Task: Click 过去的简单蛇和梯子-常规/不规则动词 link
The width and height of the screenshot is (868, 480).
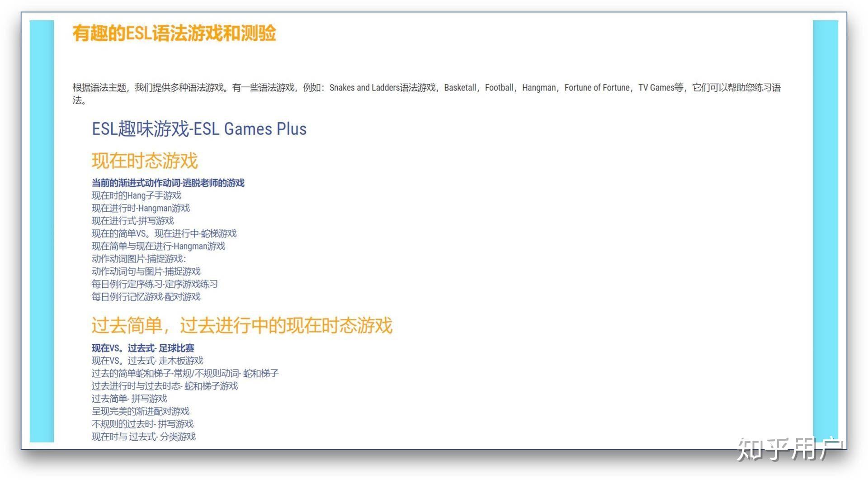Action: pyautogui.click(x=185, y=373)
